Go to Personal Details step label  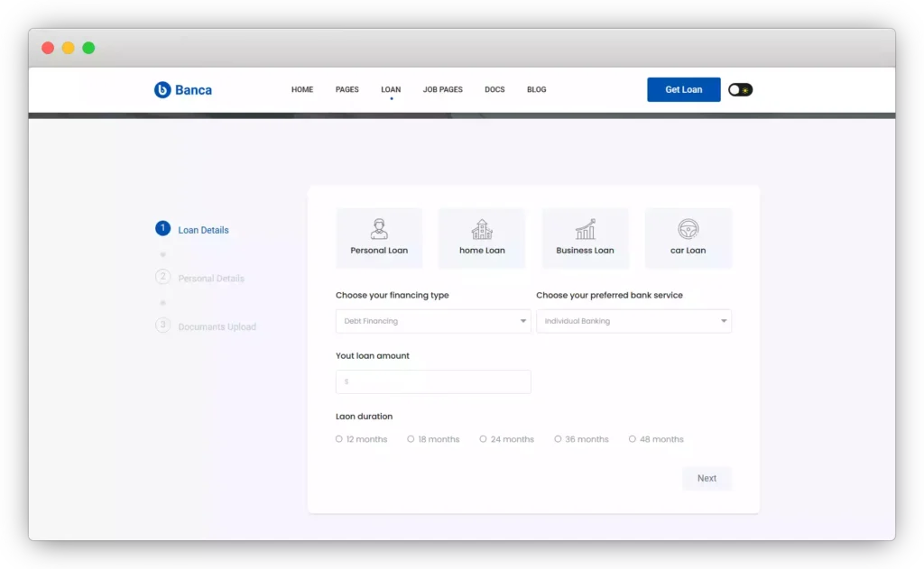tap(211, 278)
